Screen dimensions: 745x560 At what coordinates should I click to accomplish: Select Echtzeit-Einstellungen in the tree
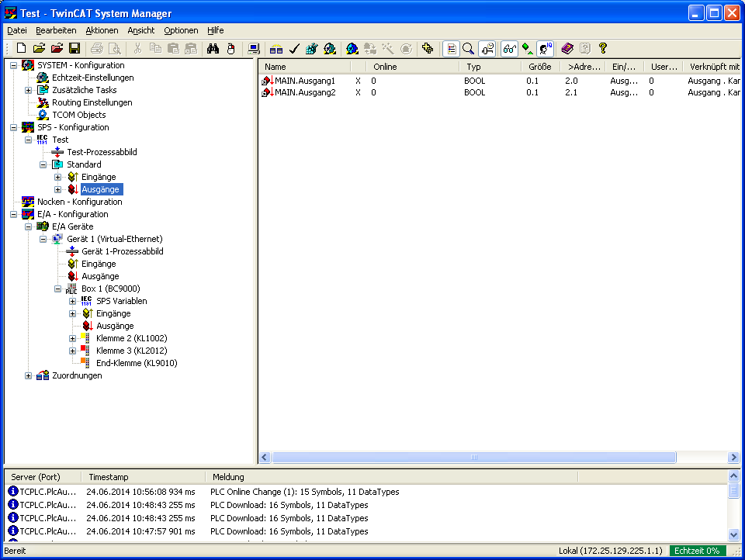coord(92,78)
